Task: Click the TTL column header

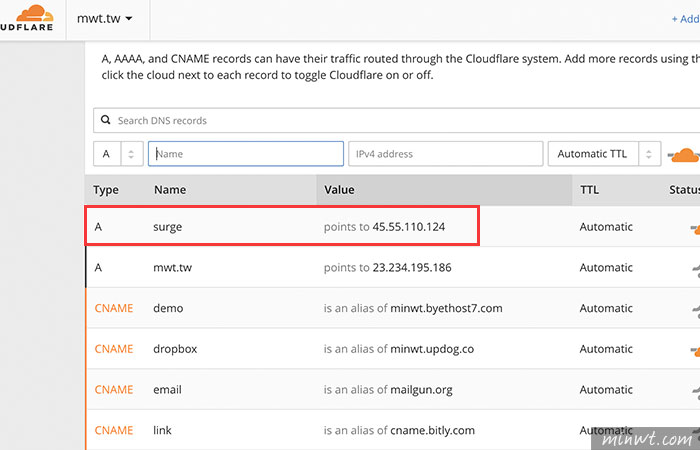Action: point(589,190)
